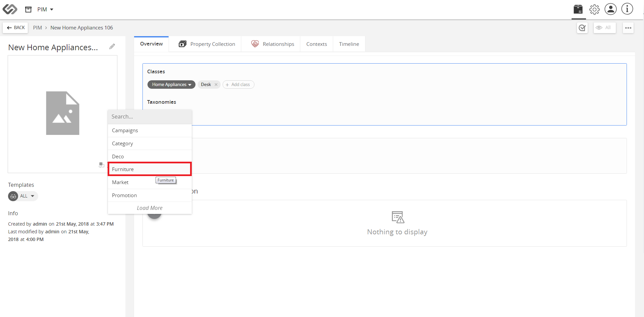
Task: Go back with the BACK button
Action: pyautogui.click(x=16, y=28)
